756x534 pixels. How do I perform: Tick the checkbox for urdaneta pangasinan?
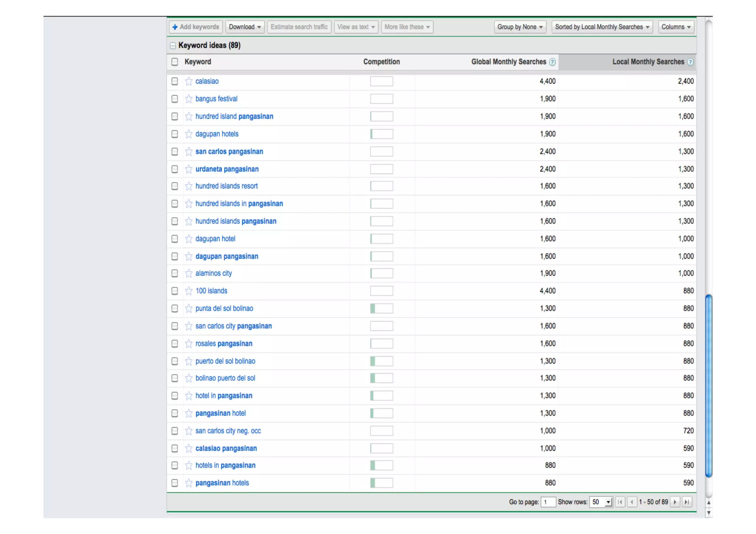click(175, 169)
